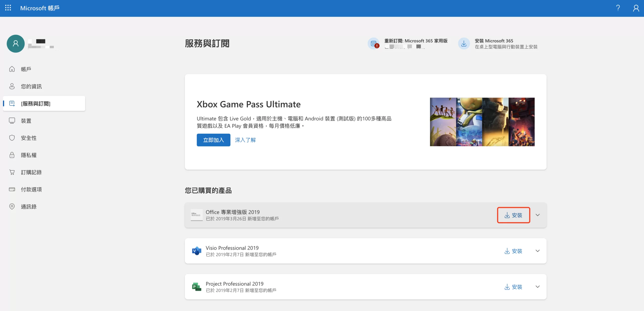Open the app launcher grid icon

pyautogui.click(x=8, y=8)
